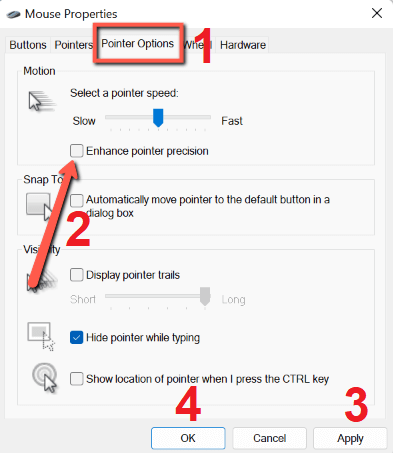The height and width of the screenshot is (453, 393).
Task: Click the hide pointer while typing icon
Action: point(41,336)
